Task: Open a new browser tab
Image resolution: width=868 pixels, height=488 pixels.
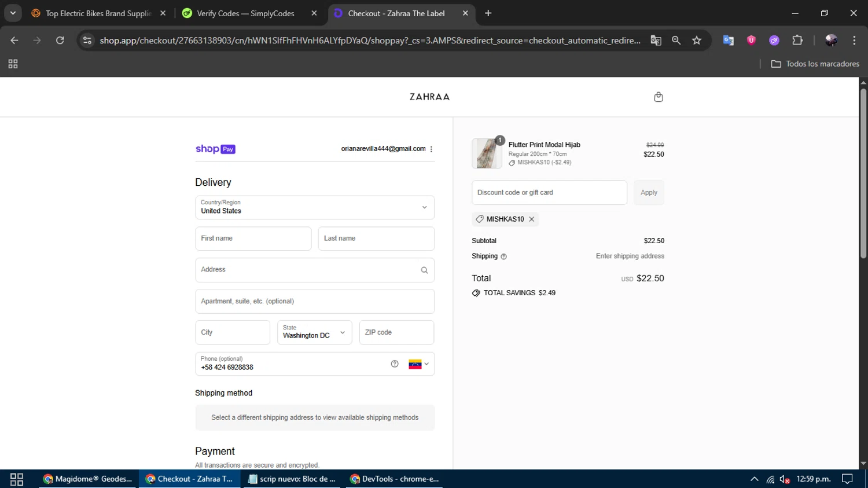Action: tap(488, 13)
